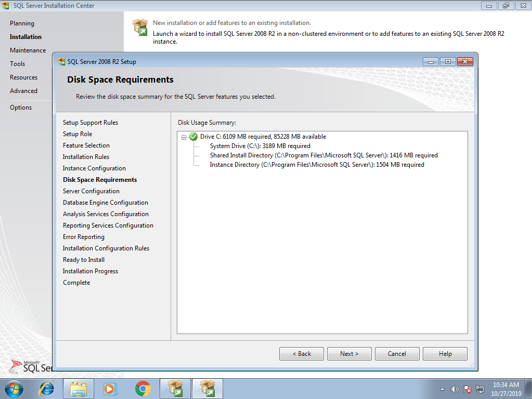Viewport: 532px width, 399px height.
Task: Click the green check icon beside Drive C
Action: pyautogui.click(x=193, y=137)
